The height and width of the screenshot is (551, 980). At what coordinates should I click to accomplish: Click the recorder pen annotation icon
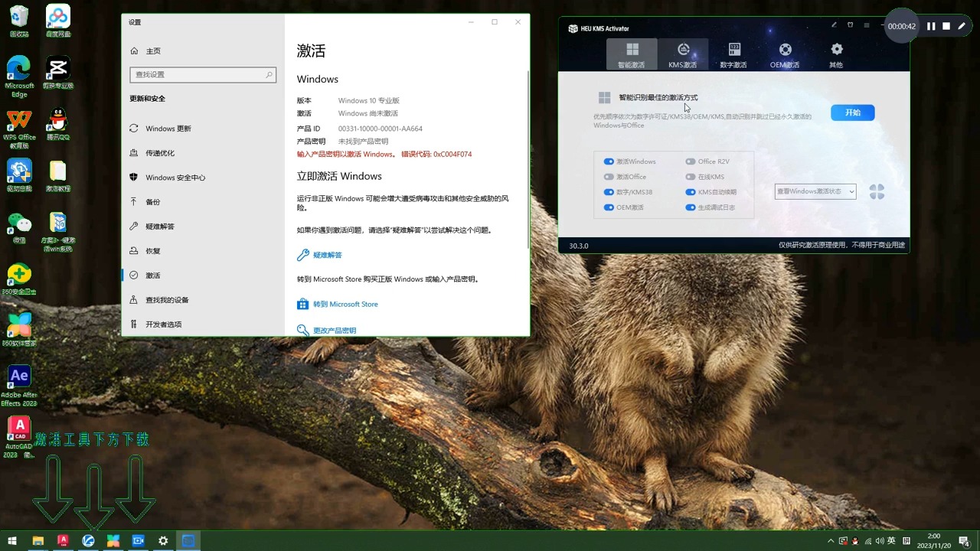point(962,26)
